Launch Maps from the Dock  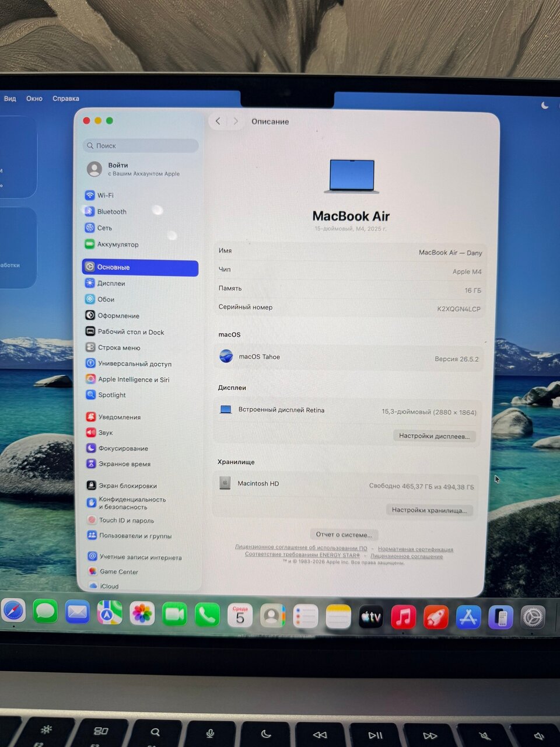pos(110,613)
